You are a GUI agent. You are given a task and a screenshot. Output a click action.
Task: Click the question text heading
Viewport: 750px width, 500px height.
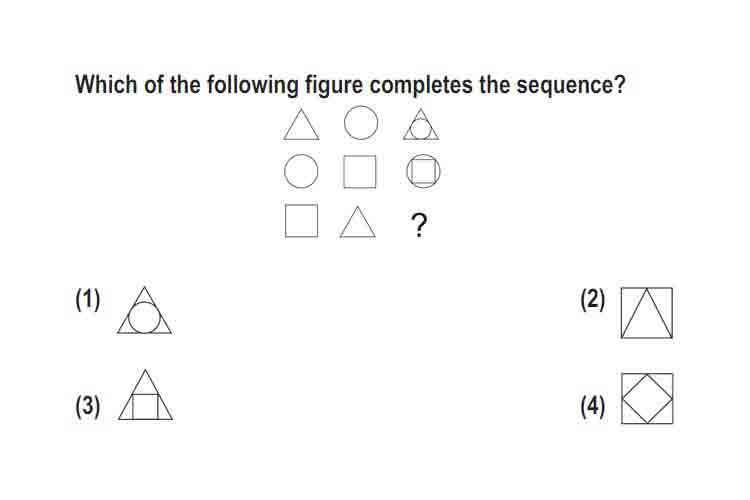pos(350,85)
